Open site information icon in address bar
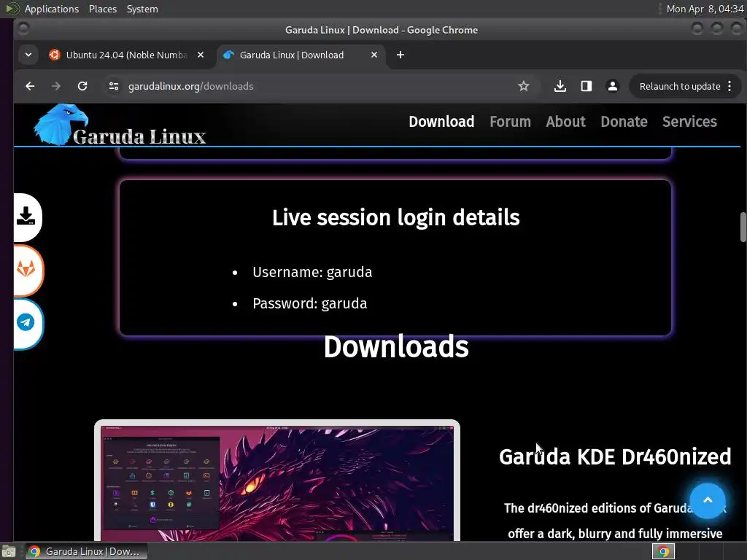 click(x=114, y=86)
